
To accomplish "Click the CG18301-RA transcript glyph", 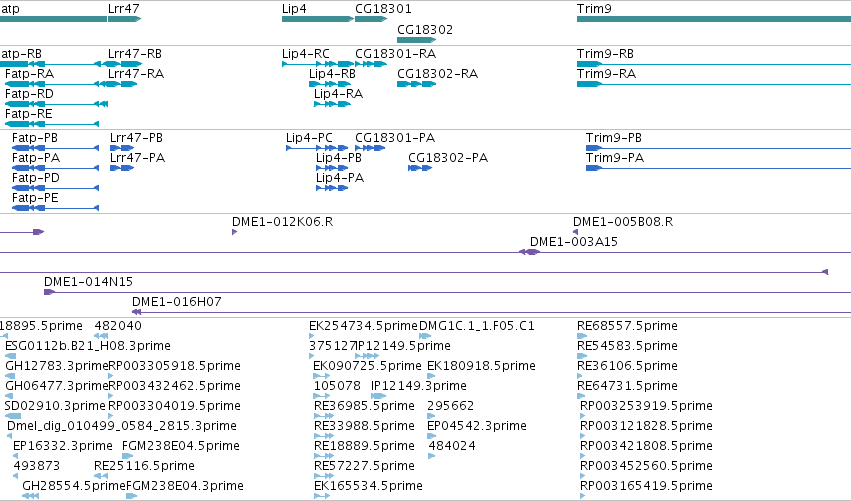I will pos(371,64).
